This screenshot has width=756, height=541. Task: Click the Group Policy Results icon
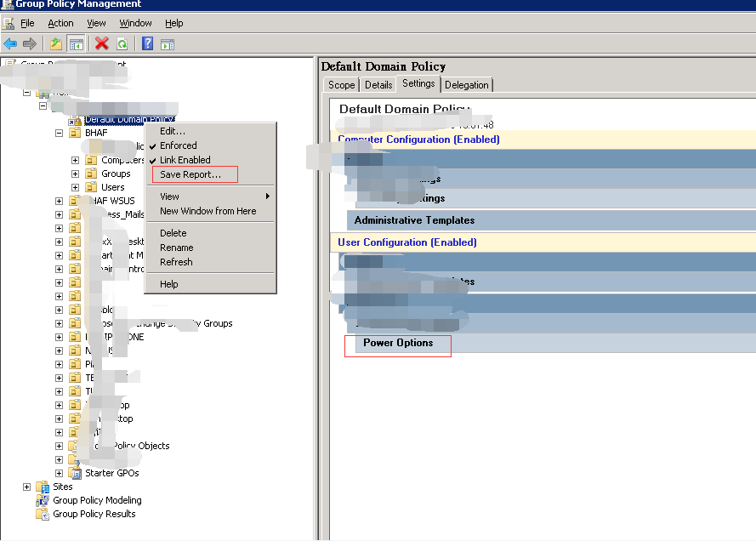(x=43, y=514)
